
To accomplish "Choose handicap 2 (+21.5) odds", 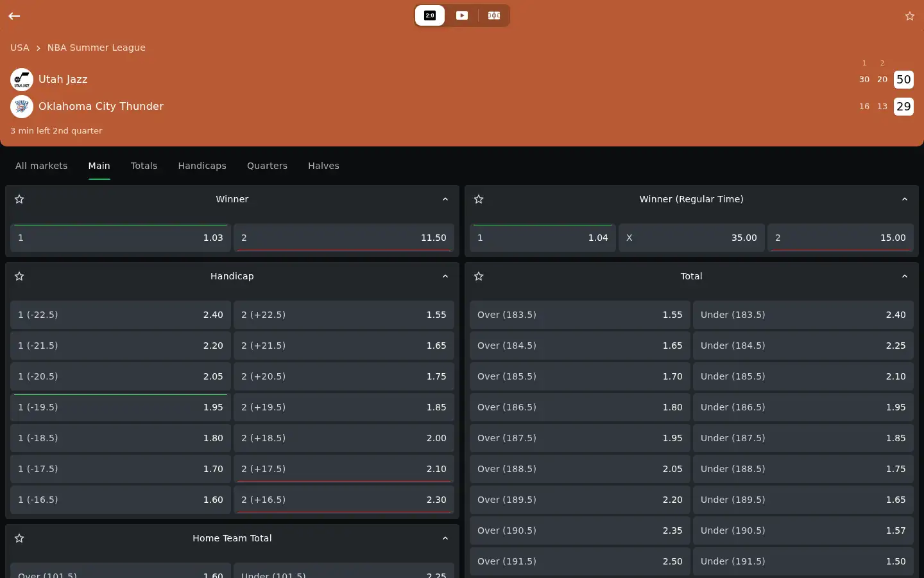I will click(x=344, y=346).
